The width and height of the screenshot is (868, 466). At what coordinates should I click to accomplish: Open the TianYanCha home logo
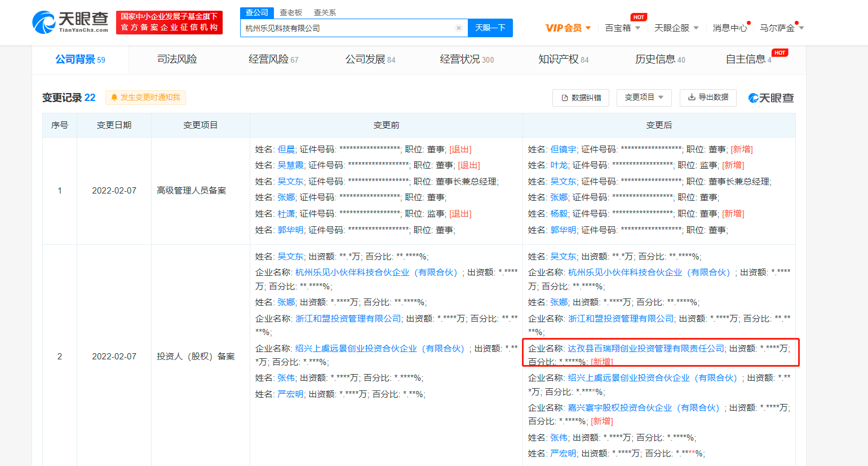pos(70,23)
